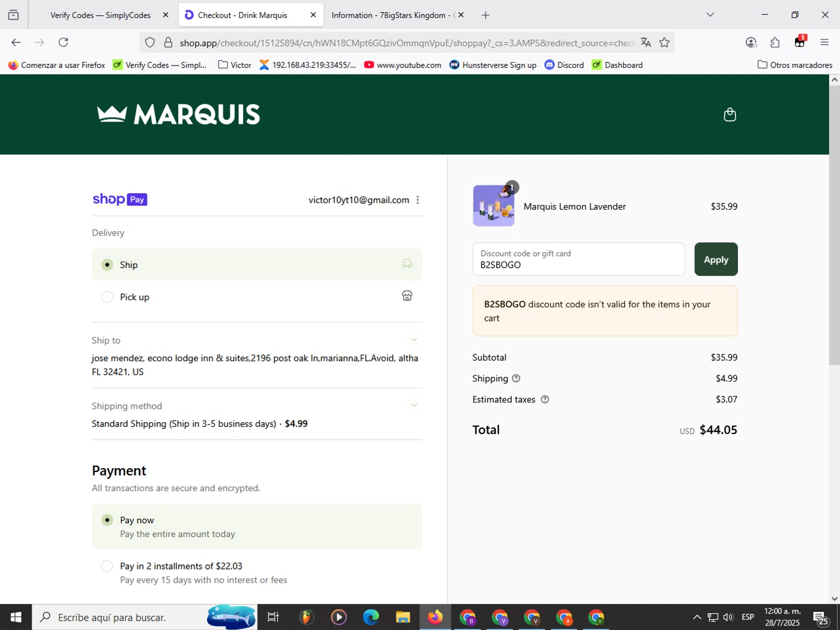
Task: Close the Checkout - Drink Marquis tab
Action: (x=313, y=15)
